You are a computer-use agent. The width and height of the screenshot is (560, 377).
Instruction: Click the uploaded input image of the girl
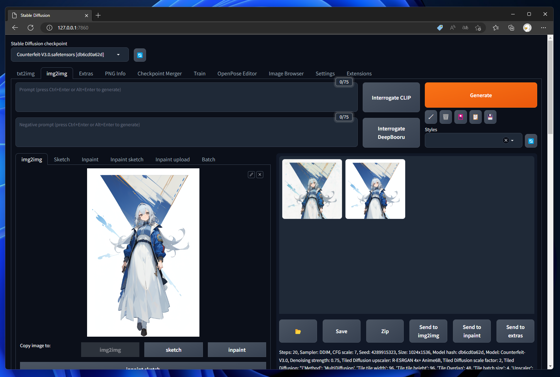coord(143,252)
